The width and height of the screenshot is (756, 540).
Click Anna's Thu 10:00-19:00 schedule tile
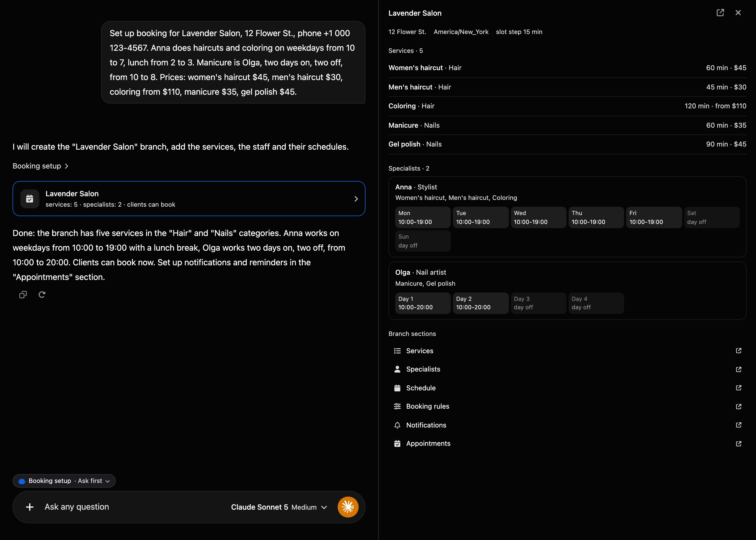tap(596, 217)
